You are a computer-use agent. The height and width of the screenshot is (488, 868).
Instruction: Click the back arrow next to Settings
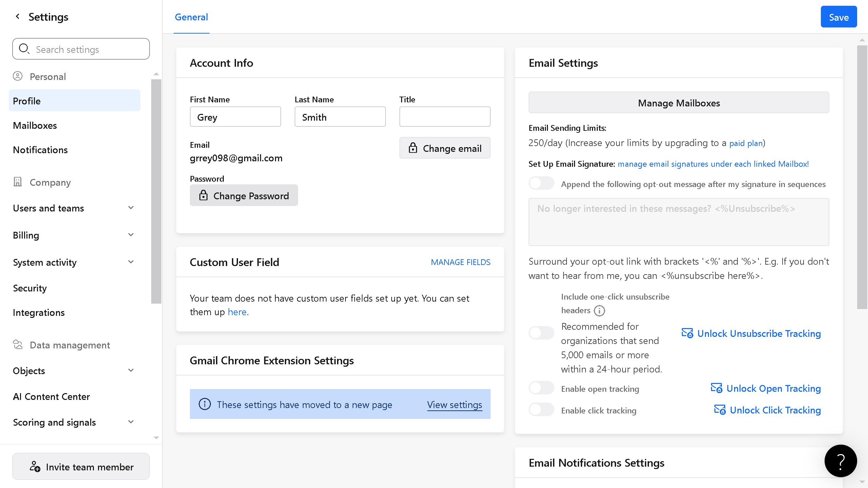[x=18, y=16]
